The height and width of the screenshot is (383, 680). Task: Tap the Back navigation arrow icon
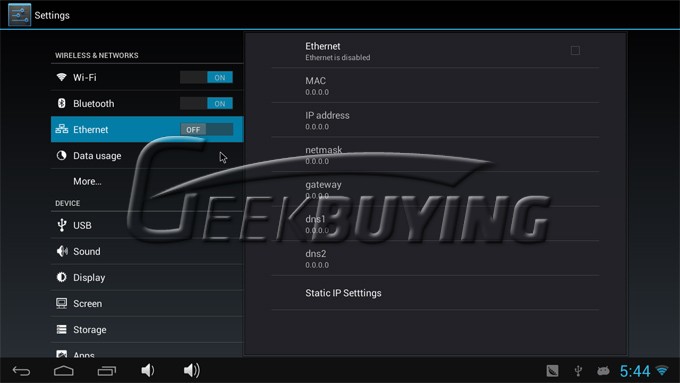coord(21,371)
